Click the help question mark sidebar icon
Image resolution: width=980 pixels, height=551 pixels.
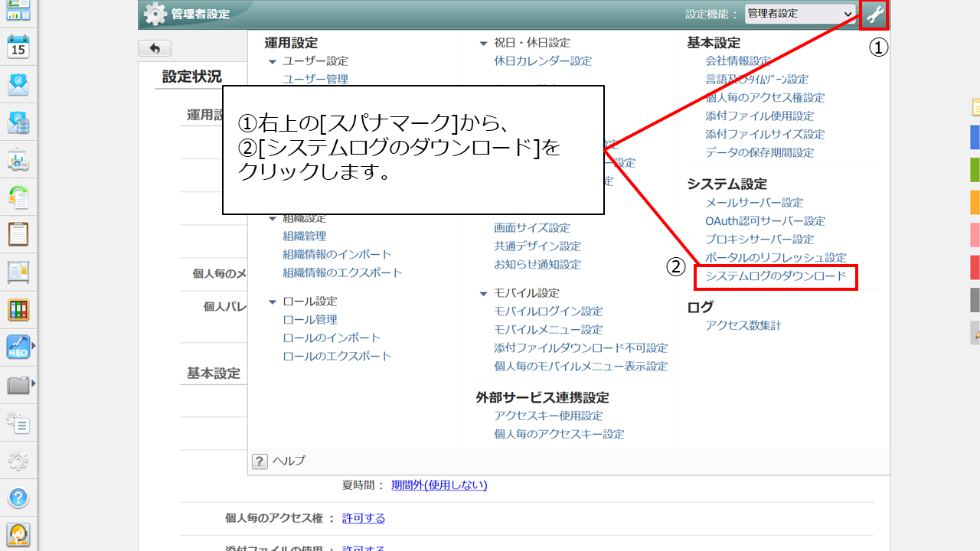pos(18,497)
